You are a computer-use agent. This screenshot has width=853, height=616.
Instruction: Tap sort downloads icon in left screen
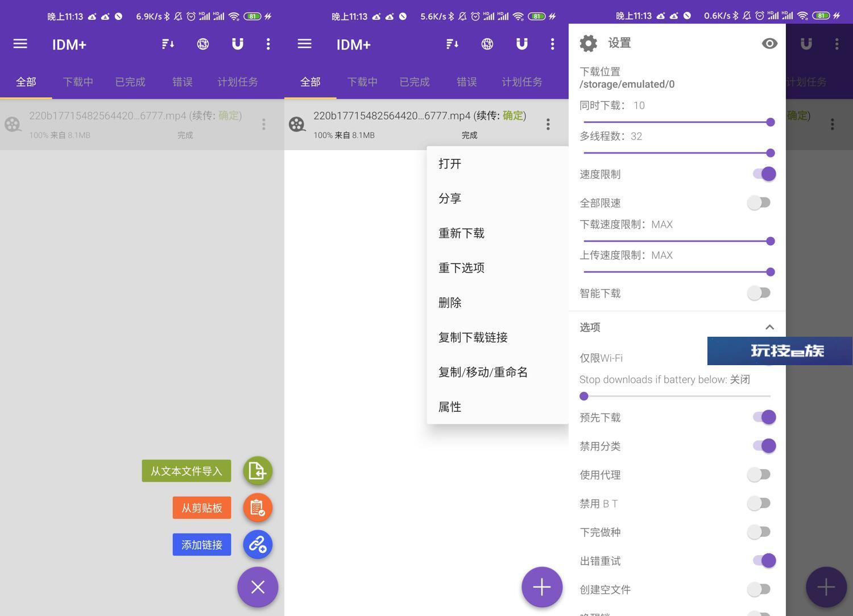168,44
